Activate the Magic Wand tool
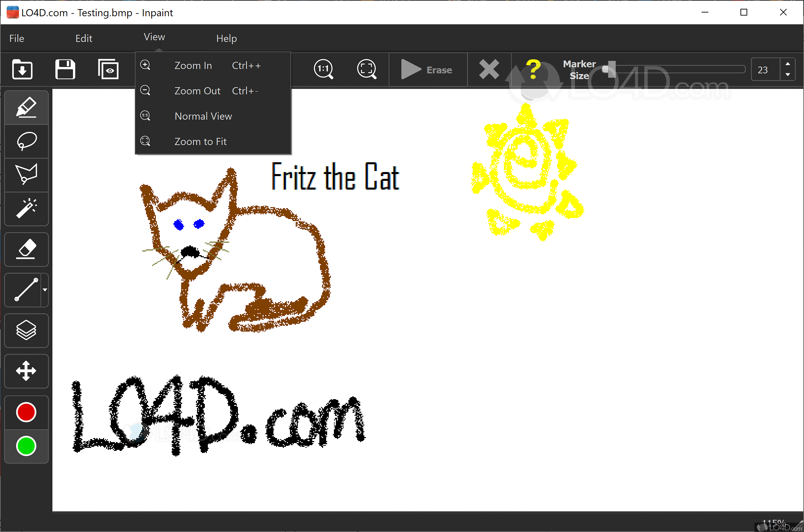Screen dimensions: 804x532 pyautogui.click(x=26, y=209)
